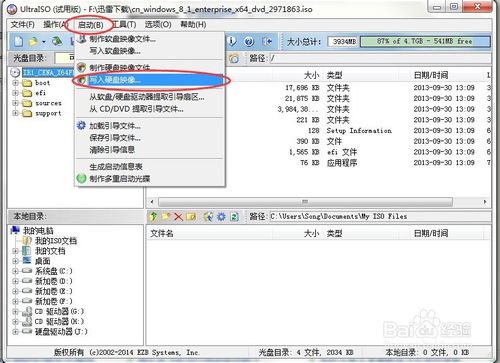Click the 我的电脑 computer icon
Viewport: 500px width, 363px height.
[15, 230]
